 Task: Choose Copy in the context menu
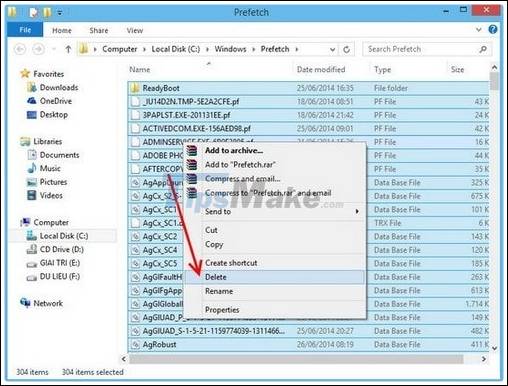coord(214,244)
